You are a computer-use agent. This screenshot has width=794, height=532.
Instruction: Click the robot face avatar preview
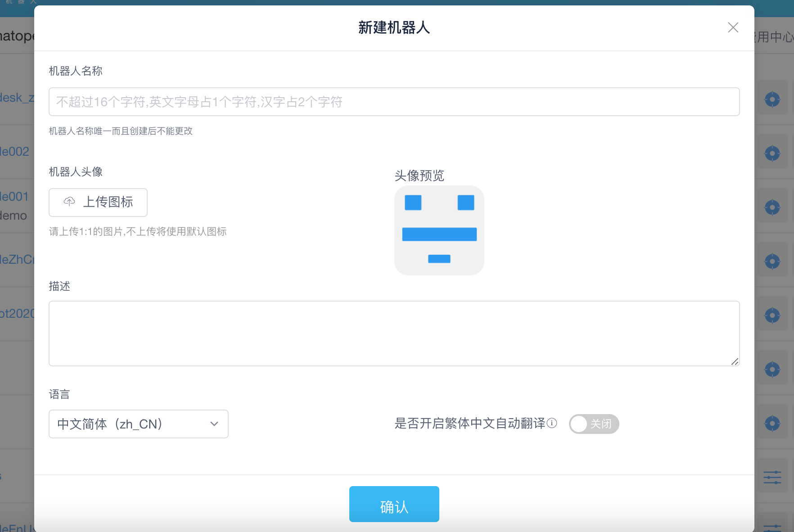(439, 230)
